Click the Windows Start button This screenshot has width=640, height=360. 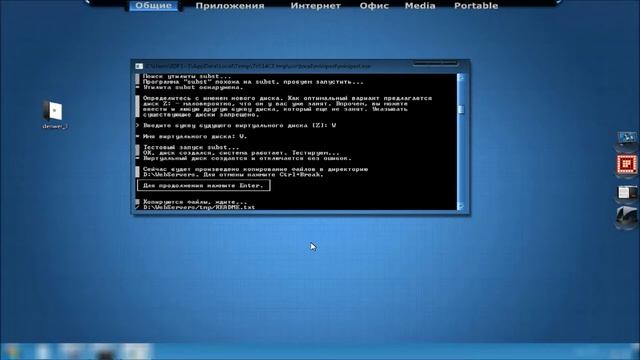(12, 352)
